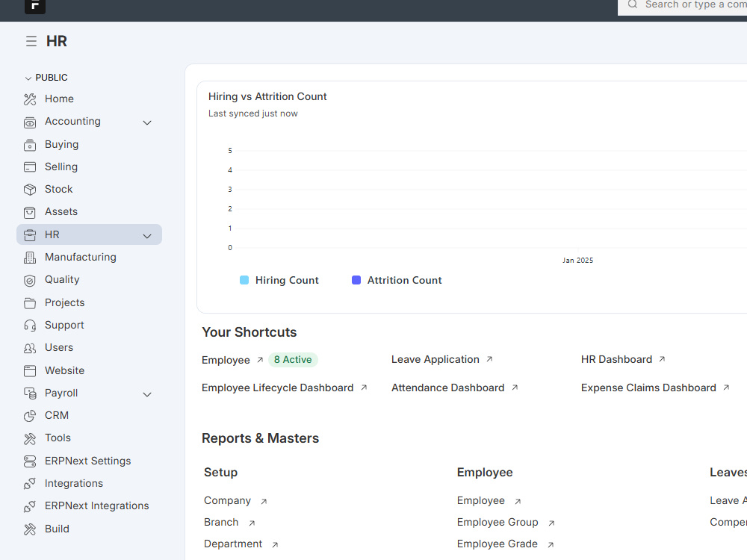Toggle Hiring Count legend color swatch
747x560 pixels.
click(244, 280)
